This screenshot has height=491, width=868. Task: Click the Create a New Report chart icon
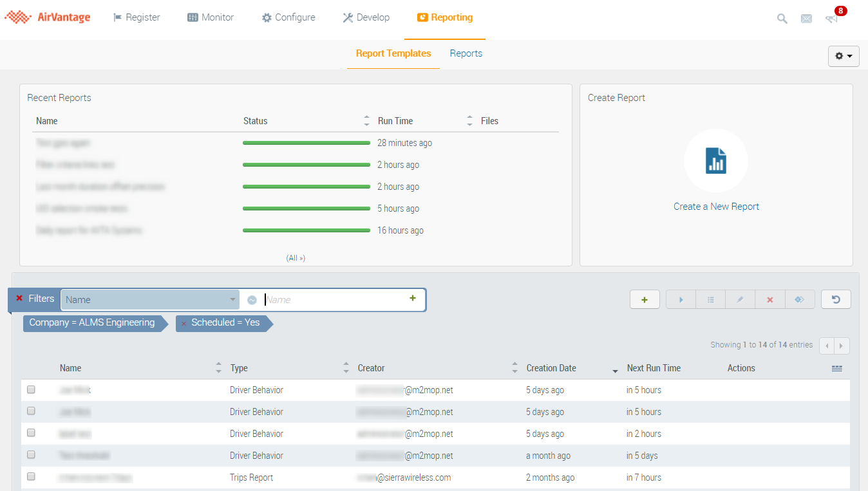(715, 160)
